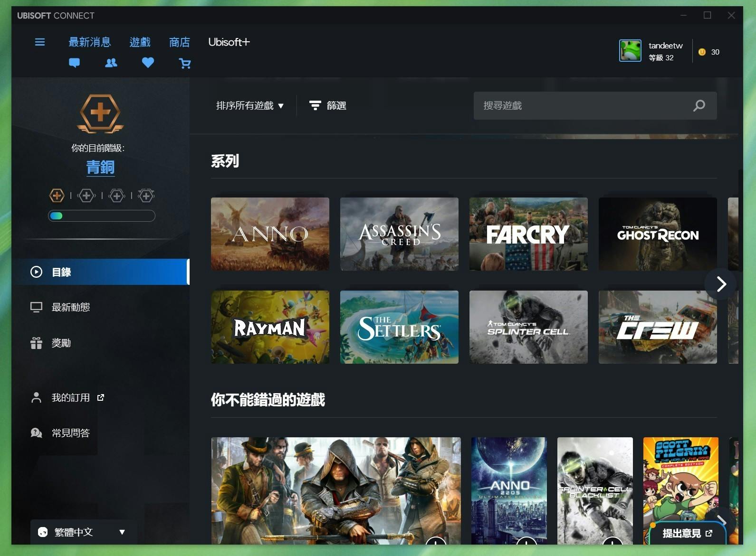The image size is (756, 556).
Task: Maximize the Ubisoft Connect window
Action: point(707,15)
